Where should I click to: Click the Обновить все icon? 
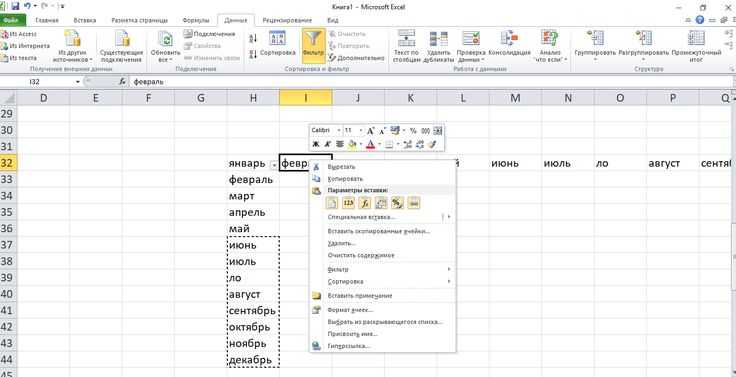(x=165, y=39)
